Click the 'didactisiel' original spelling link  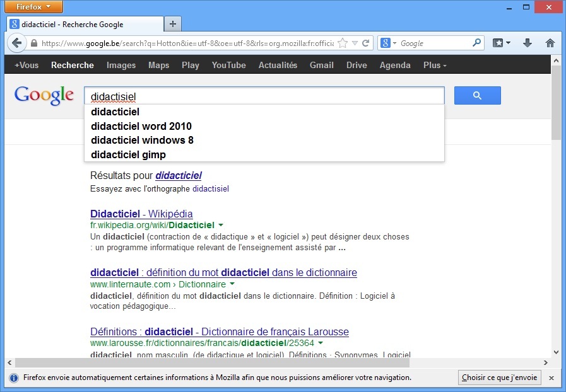coord(211,188)
